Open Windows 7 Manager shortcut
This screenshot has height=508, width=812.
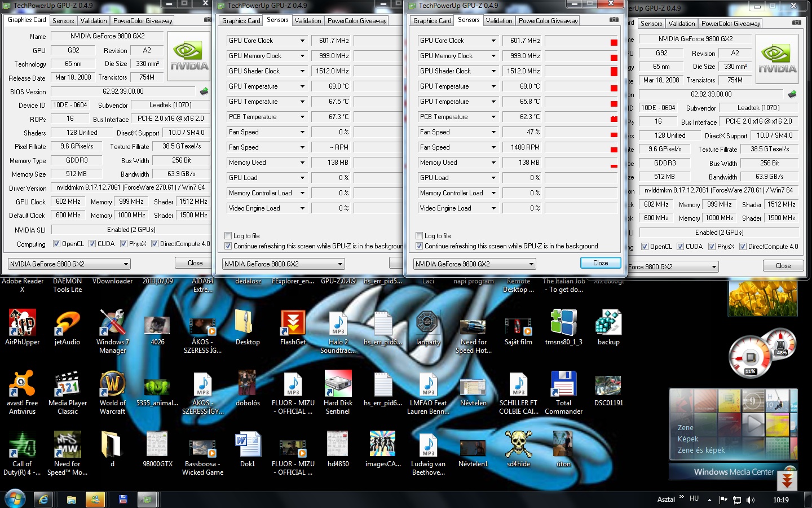click(112, 332)
